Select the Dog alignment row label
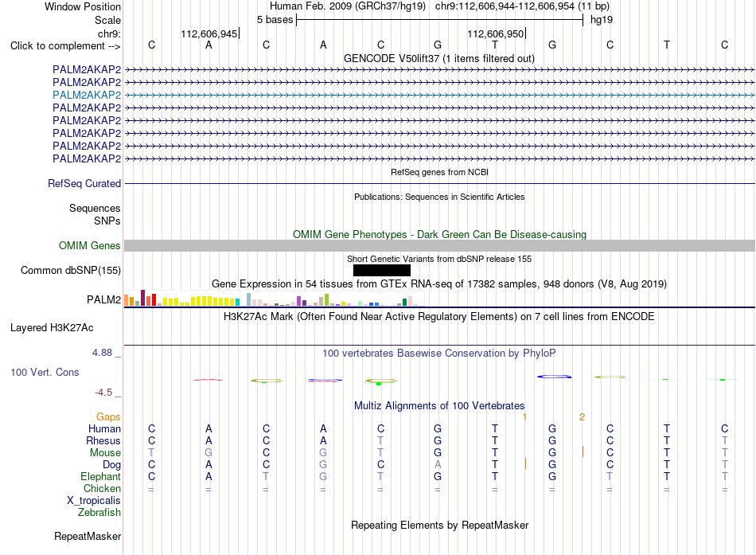756x555 pixels. [112, 465]
